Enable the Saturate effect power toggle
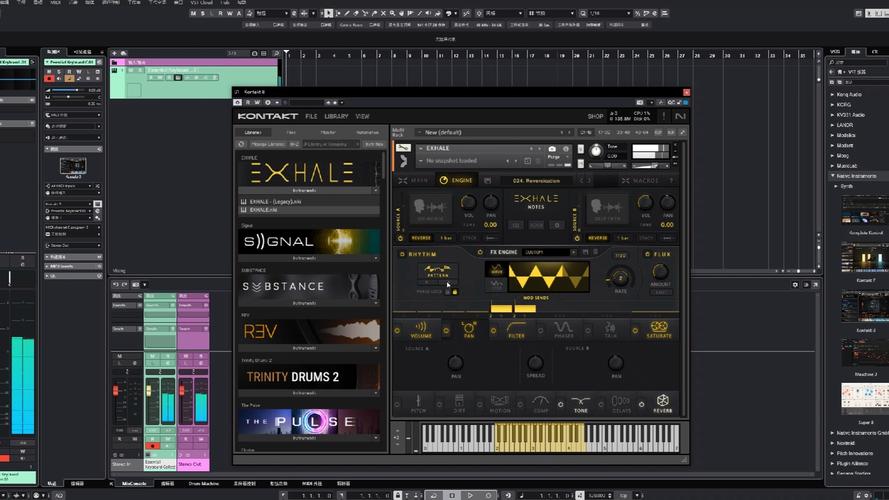 point(635,330)
